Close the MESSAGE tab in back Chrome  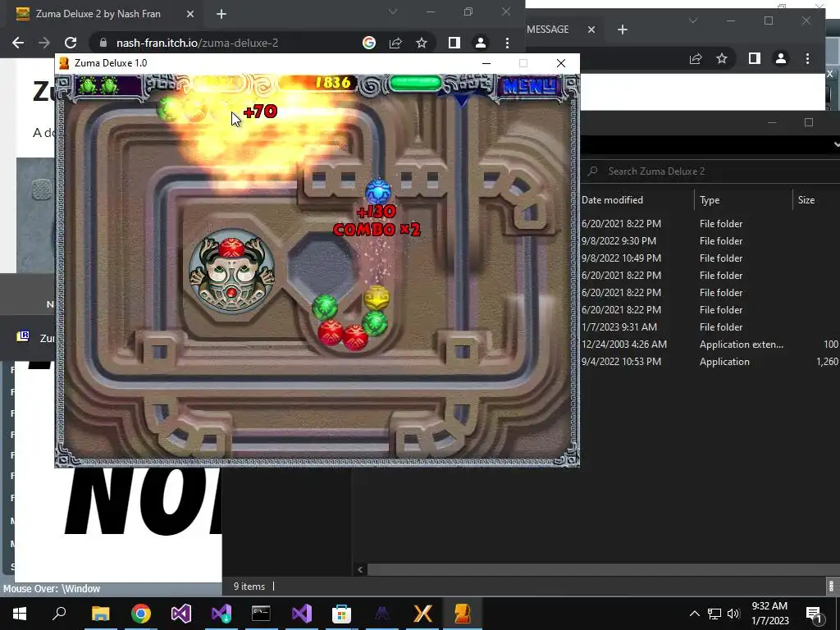[591, 30]
